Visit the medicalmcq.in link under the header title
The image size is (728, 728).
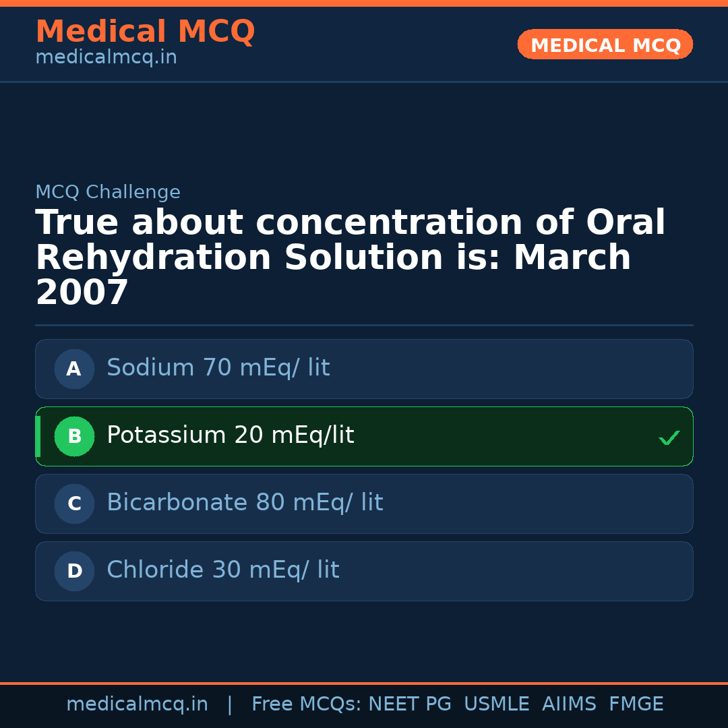click(x=106, y=57)
